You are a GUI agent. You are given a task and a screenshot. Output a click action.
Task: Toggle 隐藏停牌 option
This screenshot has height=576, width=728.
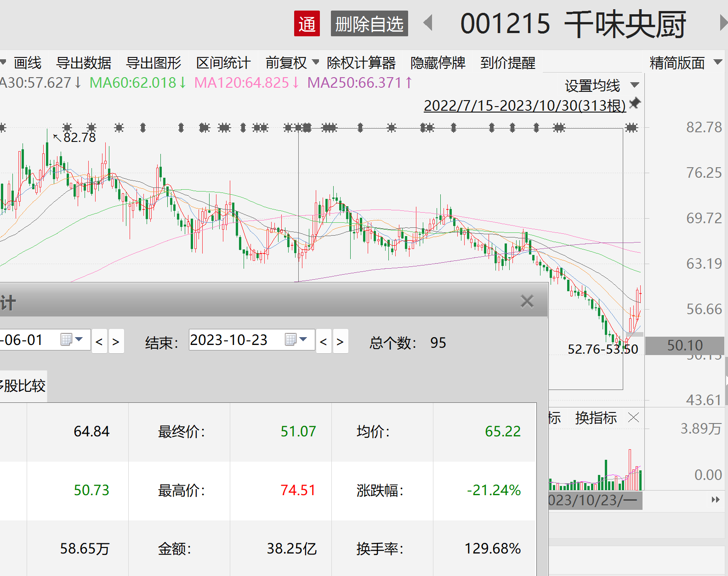[x=438, y=63]
